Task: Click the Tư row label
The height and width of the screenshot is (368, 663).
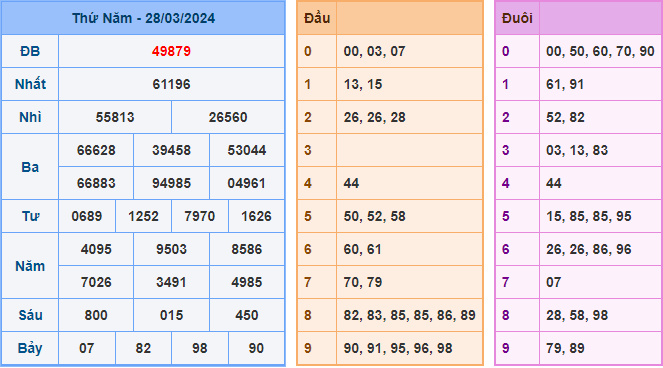Action: click(30, 216)
